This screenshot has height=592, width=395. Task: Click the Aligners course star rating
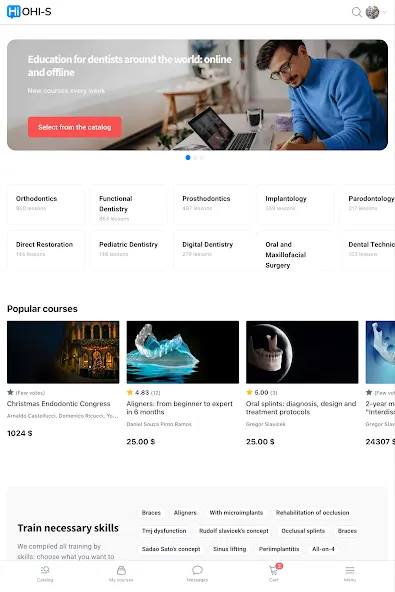pyautogui.click(x=143, y=393)
